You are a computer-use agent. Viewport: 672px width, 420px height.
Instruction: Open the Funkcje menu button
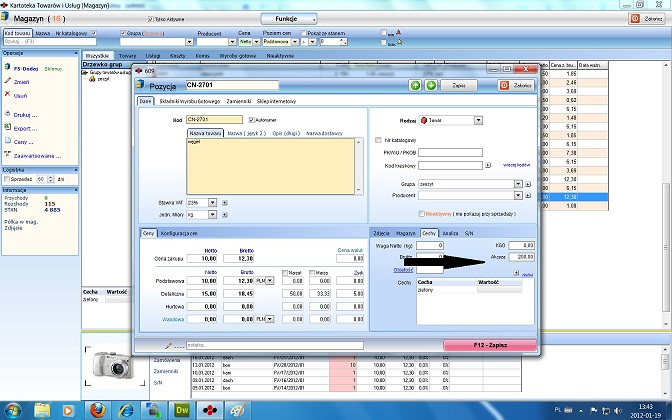[289, 19]
